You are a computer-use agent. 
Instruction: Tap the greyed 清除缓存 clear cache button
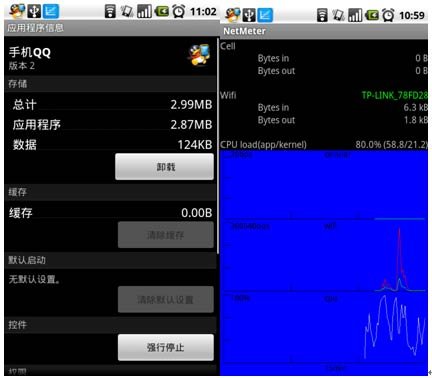166,235
